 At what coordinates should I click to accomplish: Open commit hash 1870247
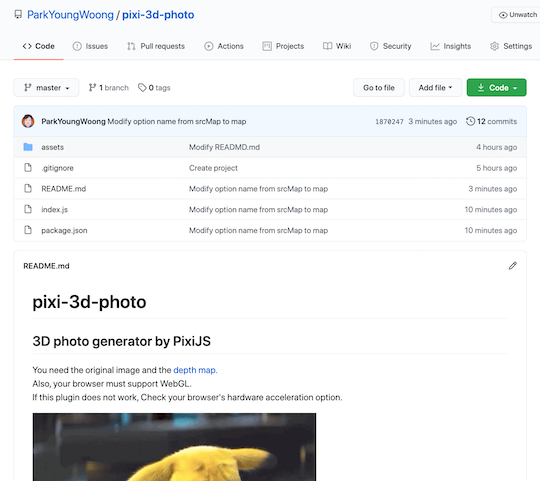pyautogui.click(x=389, y=122)
